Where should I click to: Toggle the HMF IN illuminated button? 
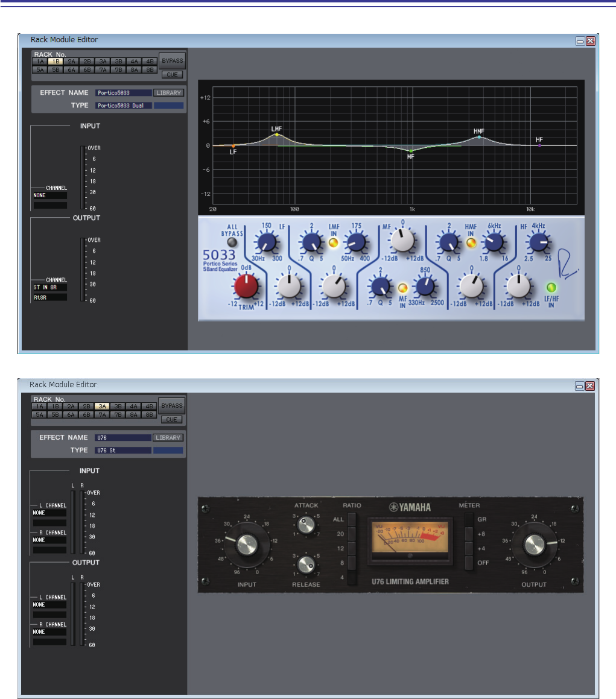(471, 243)
